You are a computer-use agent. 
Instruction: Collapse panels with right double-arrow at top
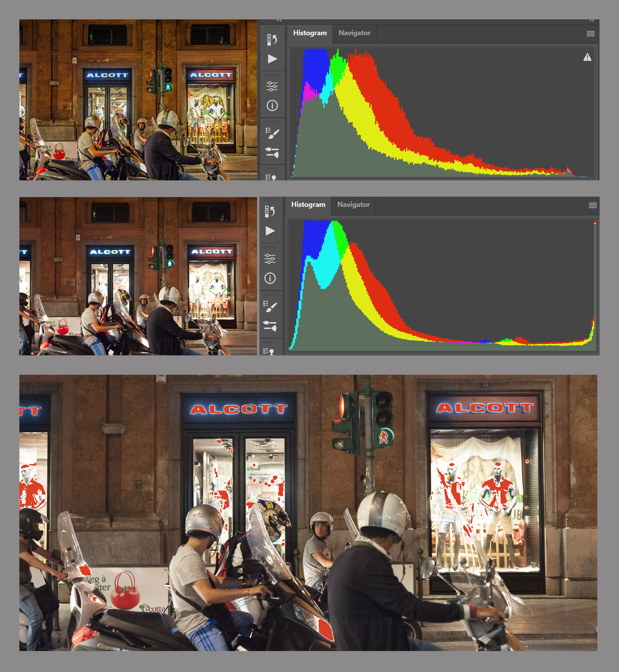tap(592, 20)
